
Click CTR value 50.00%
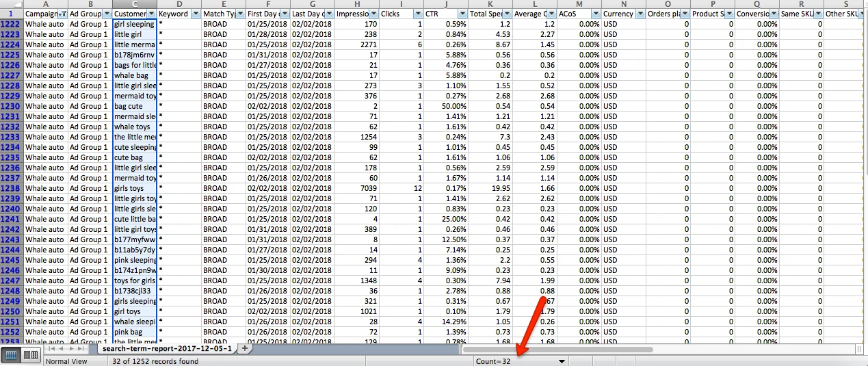point(446,106)
